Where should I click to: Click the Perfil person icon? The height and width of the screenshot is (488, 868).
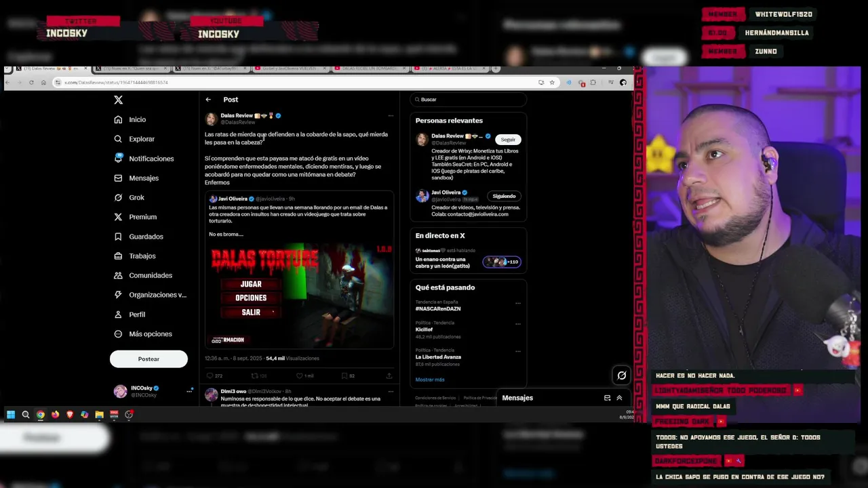point(118,314)
